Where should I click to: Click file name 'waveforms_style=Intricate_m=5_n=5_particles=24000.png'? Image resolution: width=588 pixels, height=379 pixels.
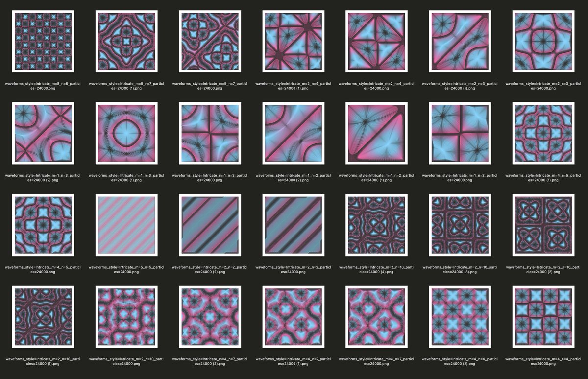127,269
